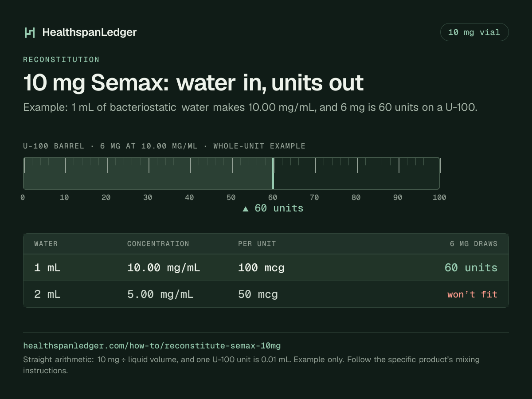This screenshot has height=399, width=532.
Task: Click the barrel scale label 70
Action: [314, 198]
